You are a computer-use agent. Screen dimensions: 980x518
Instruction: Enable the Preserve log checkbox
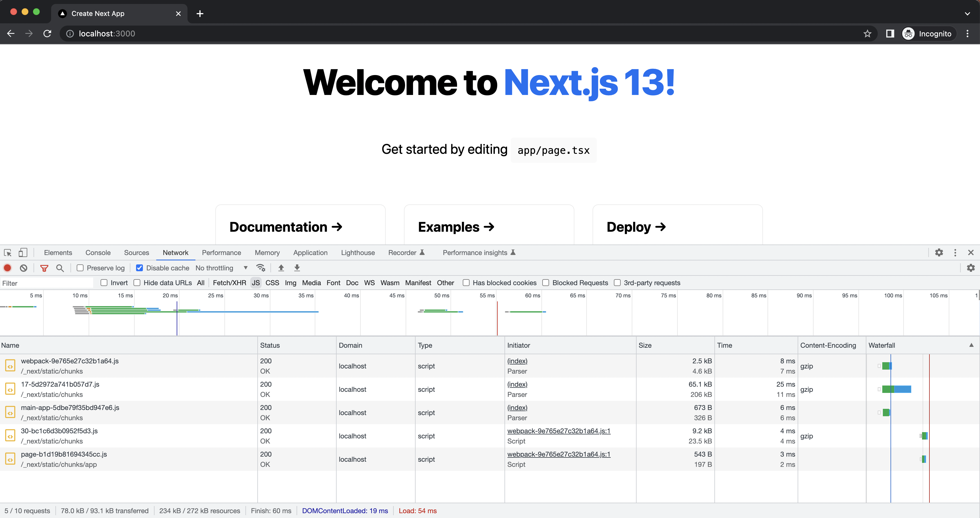tap(80, 268)
